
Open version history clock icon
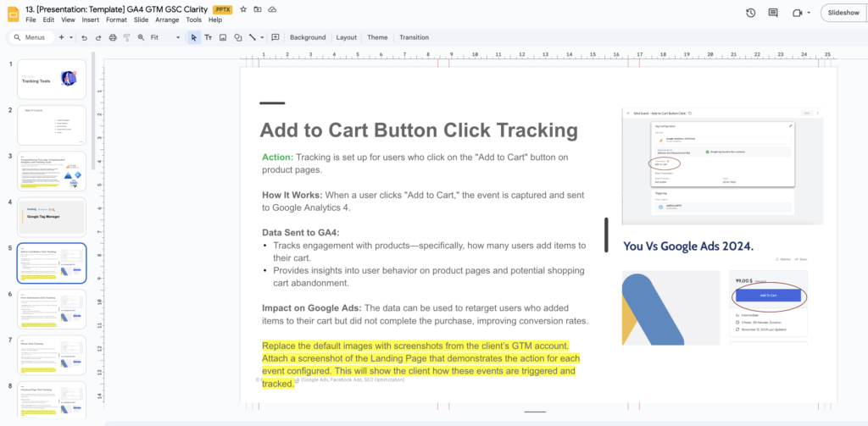pos(750,13)
